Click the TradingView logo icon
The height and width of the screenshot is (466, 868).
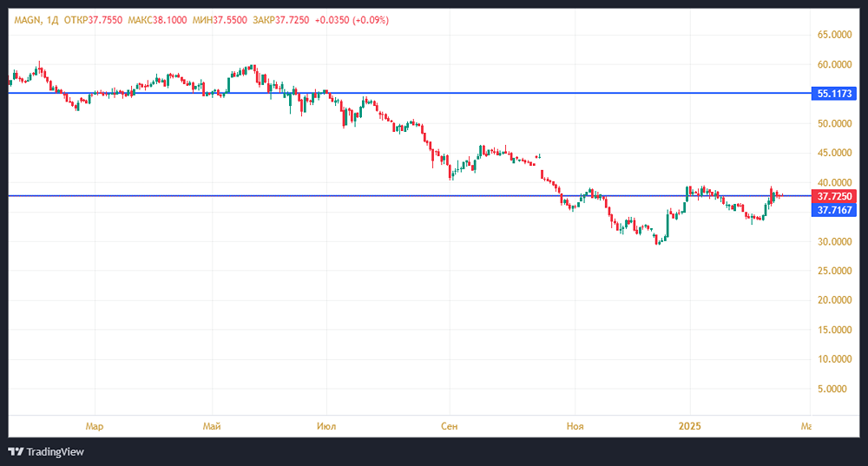click(15, 451)
